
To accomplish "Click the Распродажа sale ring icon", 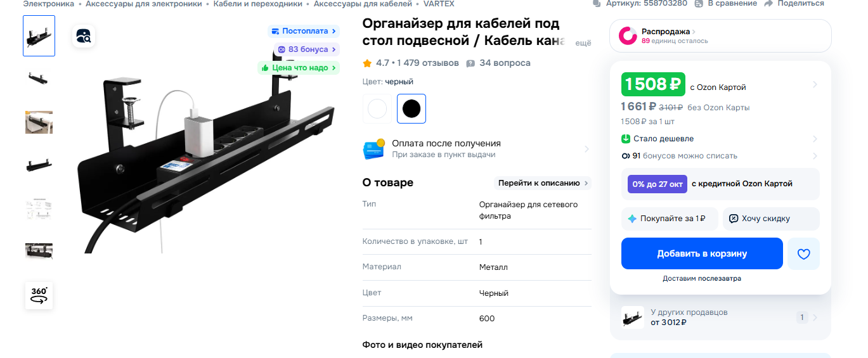I will [628, 35].
